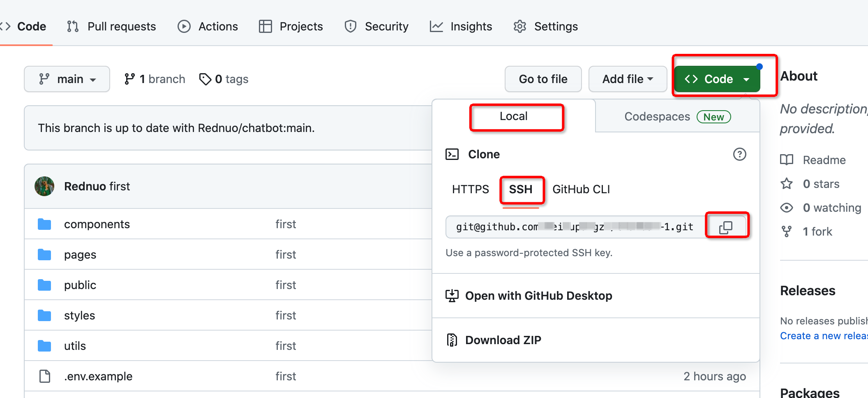Click the Download ZIP file icon

click(452, 340)
